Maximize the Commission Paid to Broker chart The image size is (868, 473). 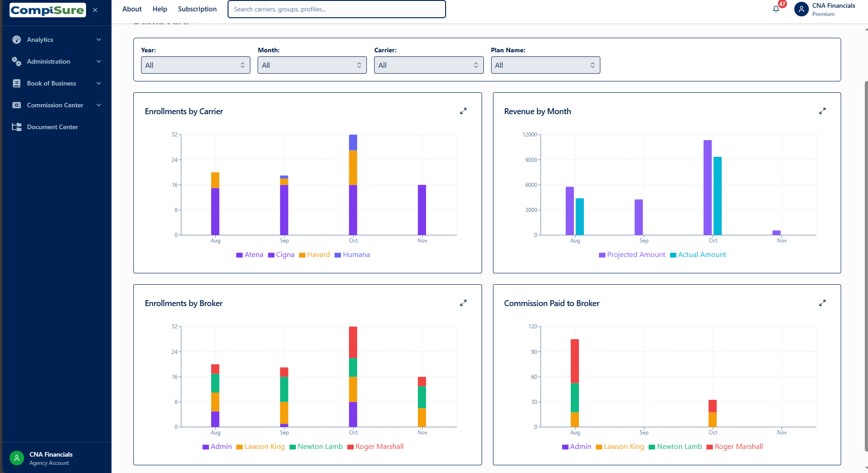[x=822, y=303]
